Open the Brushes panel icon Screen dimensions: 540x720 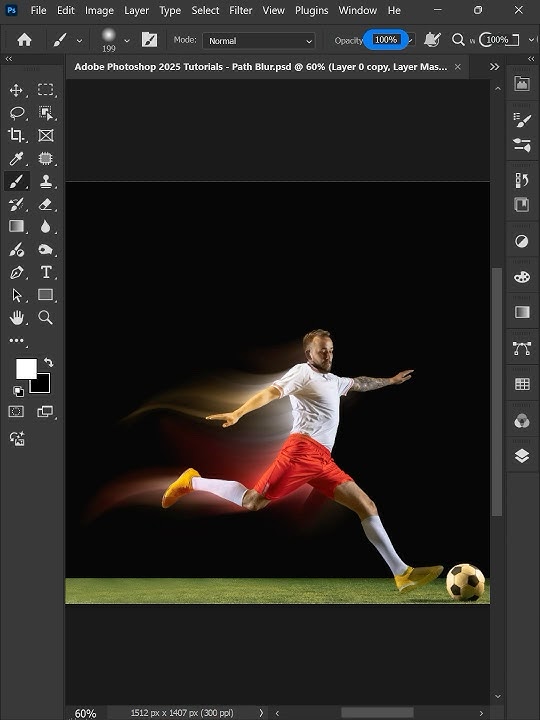522,120
